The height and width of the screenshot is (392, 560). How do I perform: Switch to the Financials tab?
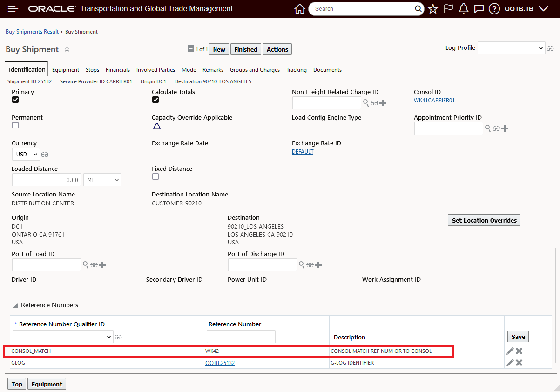coord(118,70)
